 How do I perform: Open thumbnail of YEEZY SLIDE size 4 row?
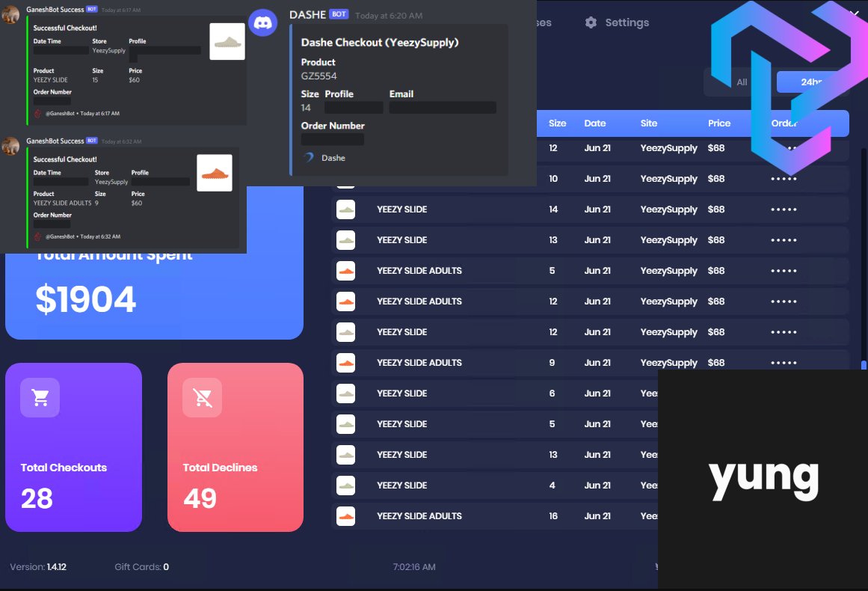(x=346, y=486)
